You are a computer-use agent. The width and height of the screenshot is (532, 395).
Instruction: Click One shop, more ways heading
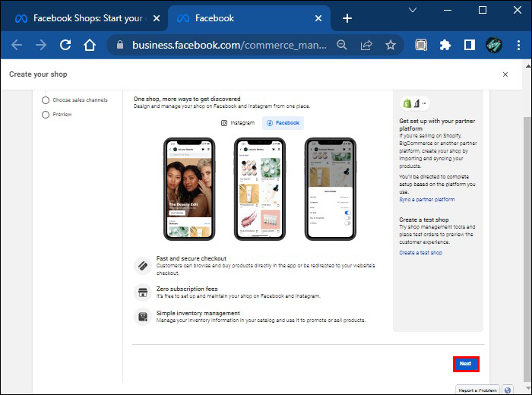tap(187, 99)
